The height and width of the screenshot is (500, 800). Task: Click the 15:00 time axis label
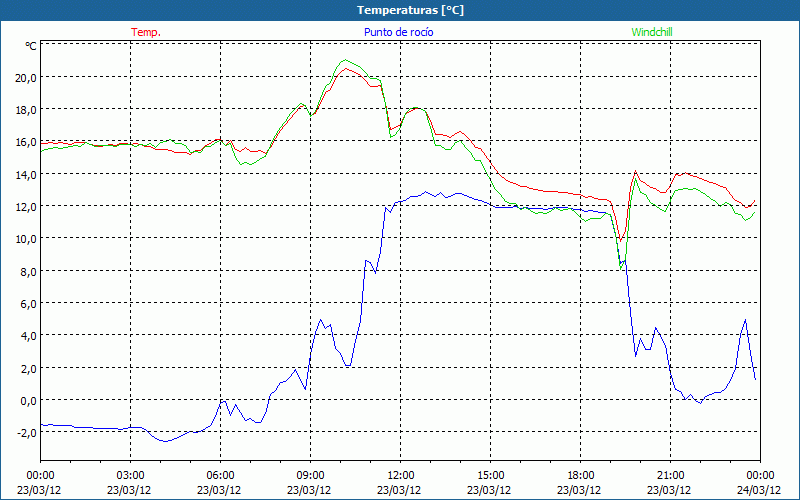pos(490,476)
